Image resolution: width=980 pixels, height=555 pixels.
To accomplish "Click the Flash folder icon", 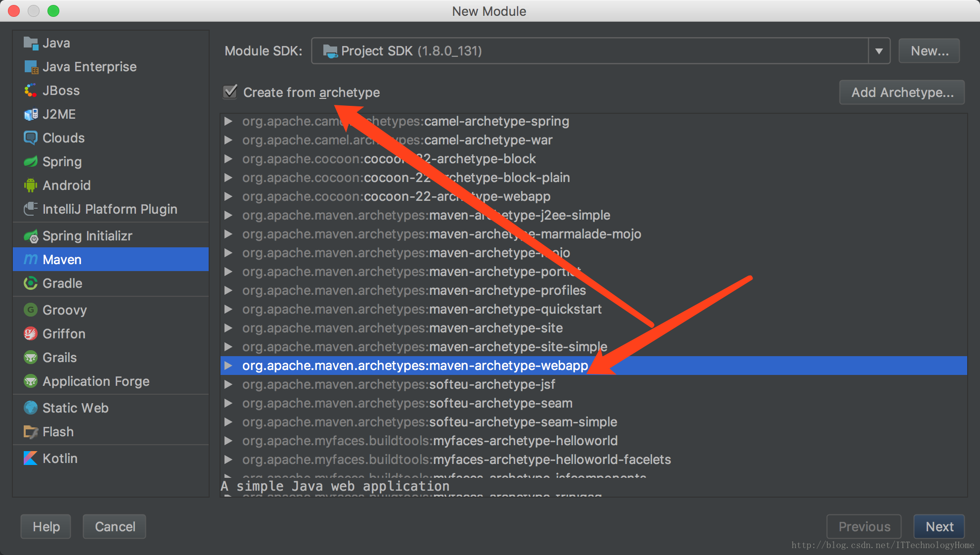I will coord(31,432).
